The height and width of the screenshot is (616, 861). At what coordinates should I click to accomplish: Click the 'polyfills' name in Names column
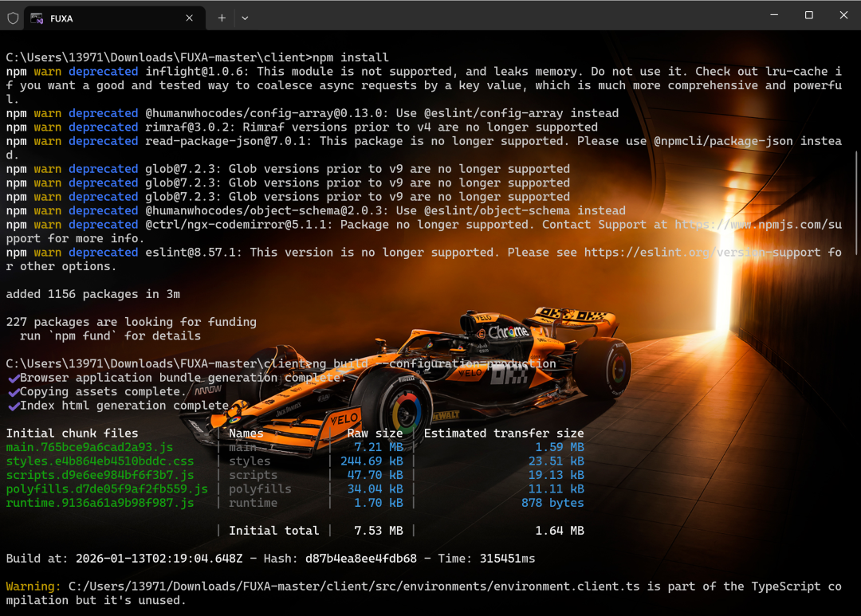(x=260, y=489)
